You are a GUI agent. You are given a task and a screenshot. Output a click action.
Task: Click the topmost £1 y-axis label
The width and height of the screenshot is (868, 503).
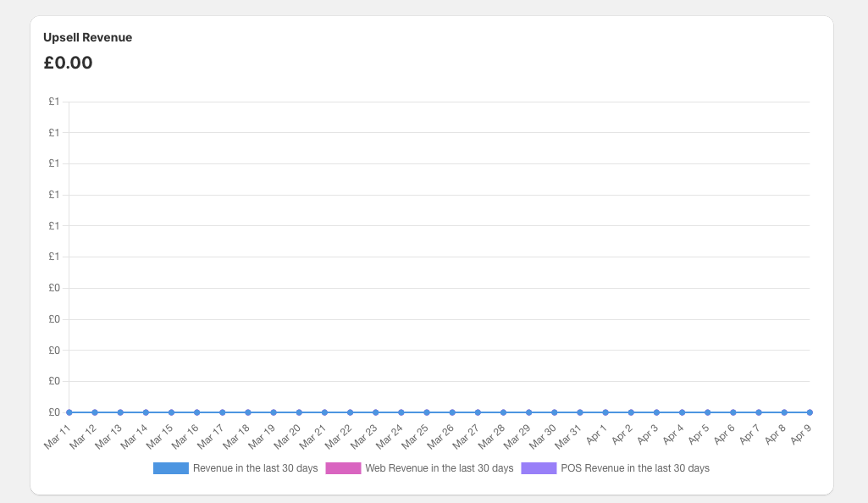tap(53, 102)
